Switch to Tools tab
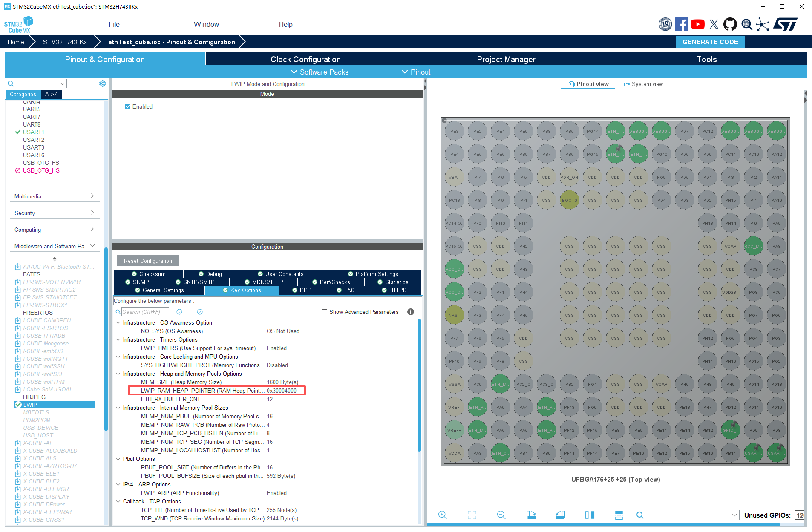The width and height of the screenshot is (812, 532). tap(707, 59)
